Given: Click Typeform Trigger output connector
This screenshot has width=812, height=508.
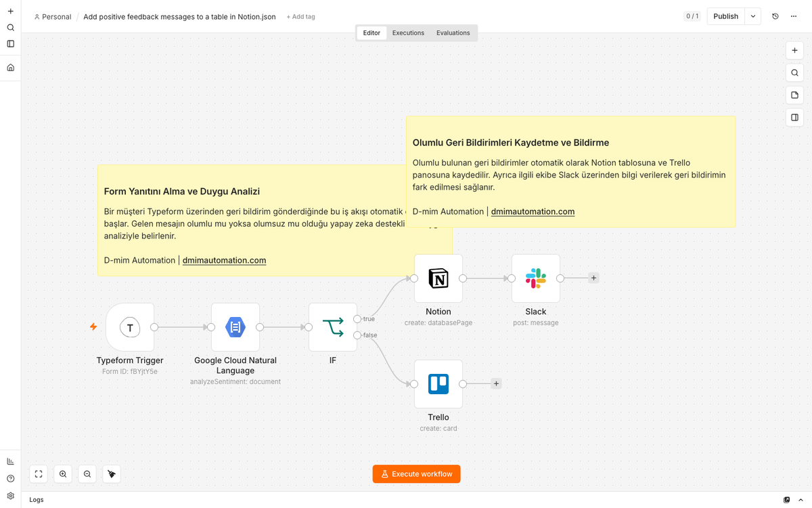Looking at the screenshot, I should click(154, 327).
